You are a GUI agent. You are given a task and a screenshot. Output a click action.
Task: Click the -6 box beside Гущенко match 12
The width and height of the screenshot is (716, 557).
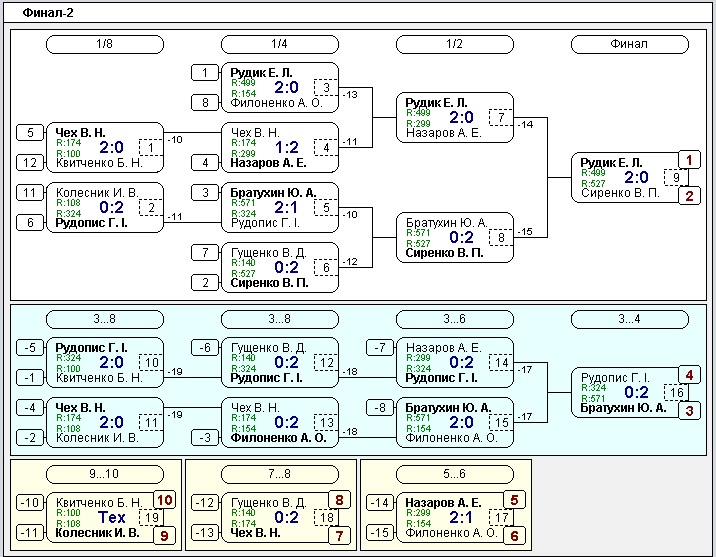pos(205,348)
